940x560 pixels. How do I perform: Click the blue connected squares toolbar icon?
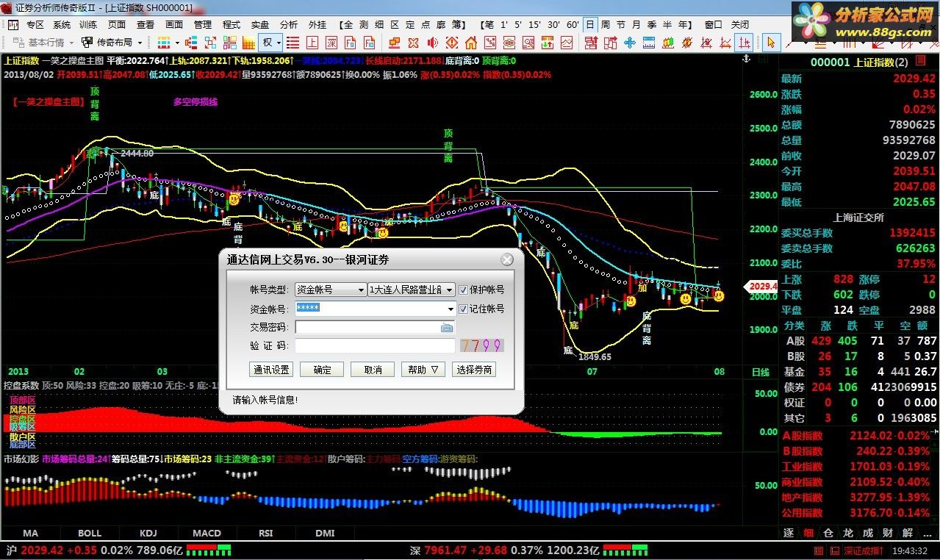click(210, 42)
